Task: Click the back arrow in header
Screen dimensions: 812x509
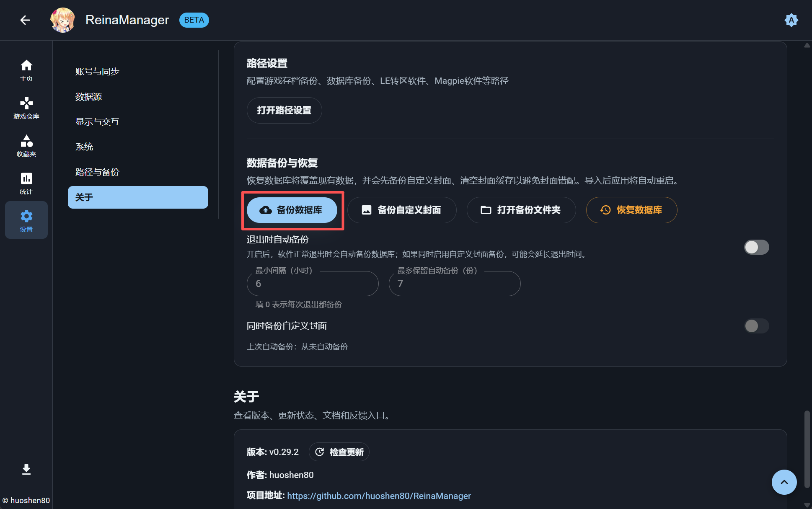Action: click(x=25, y=20)
